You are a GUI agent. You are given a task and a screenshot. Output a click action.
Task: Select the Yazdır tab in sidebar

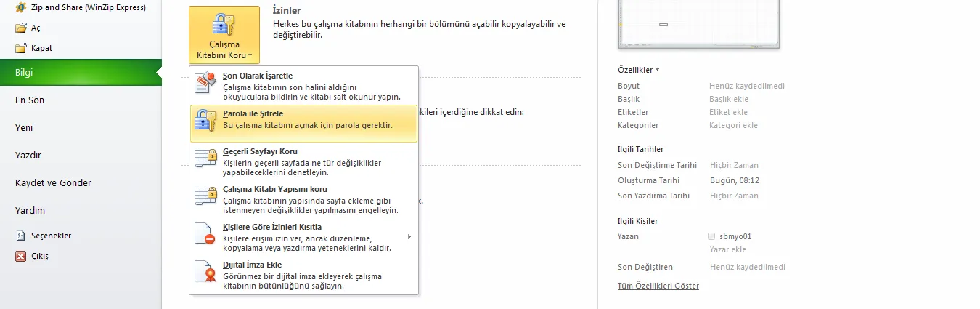tap(28, 156)
